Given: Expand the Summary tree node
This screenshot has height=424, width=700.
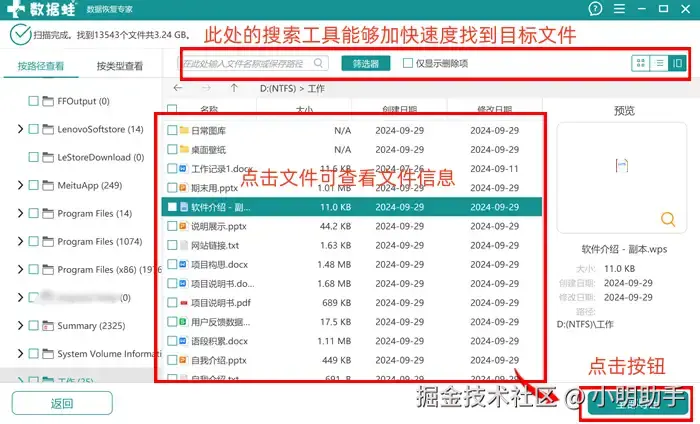Looking at the screenshot, I should (x=20, y=326).
